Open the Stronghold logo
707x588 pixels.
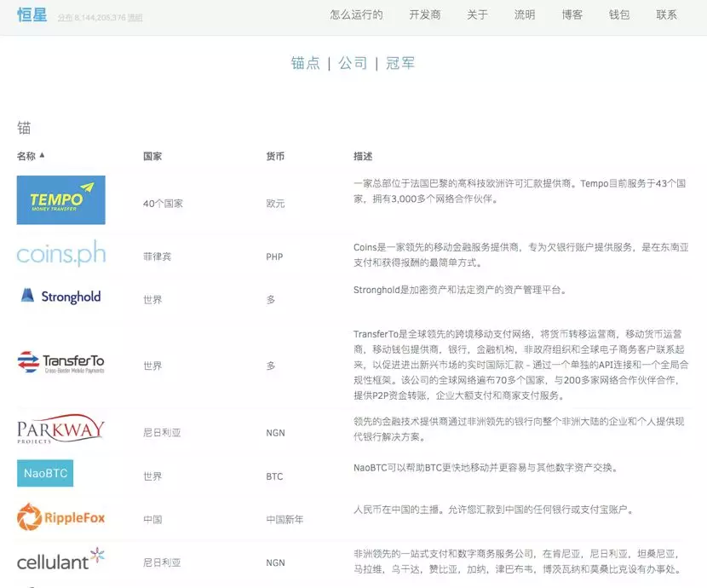point(61,296)
